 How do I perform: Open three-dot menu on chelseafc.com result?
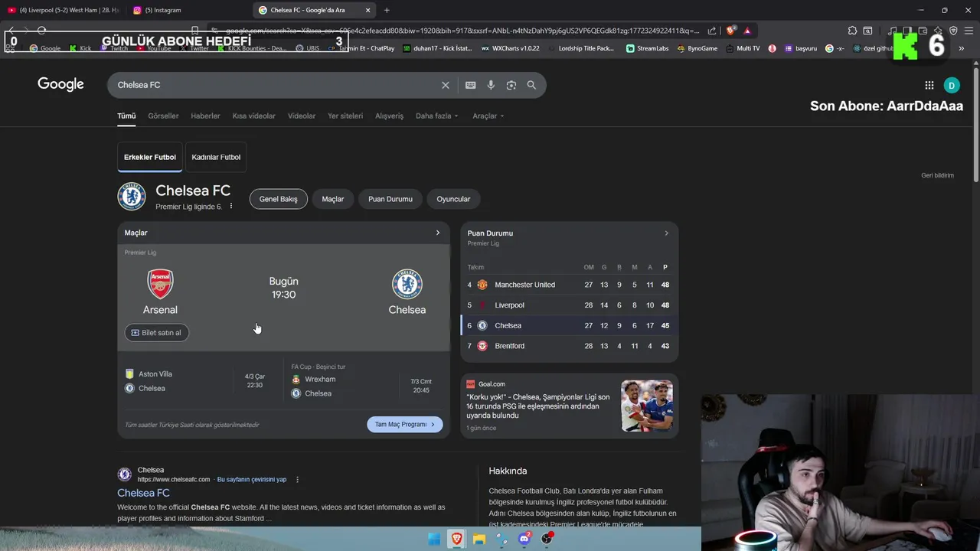(298, 480)
